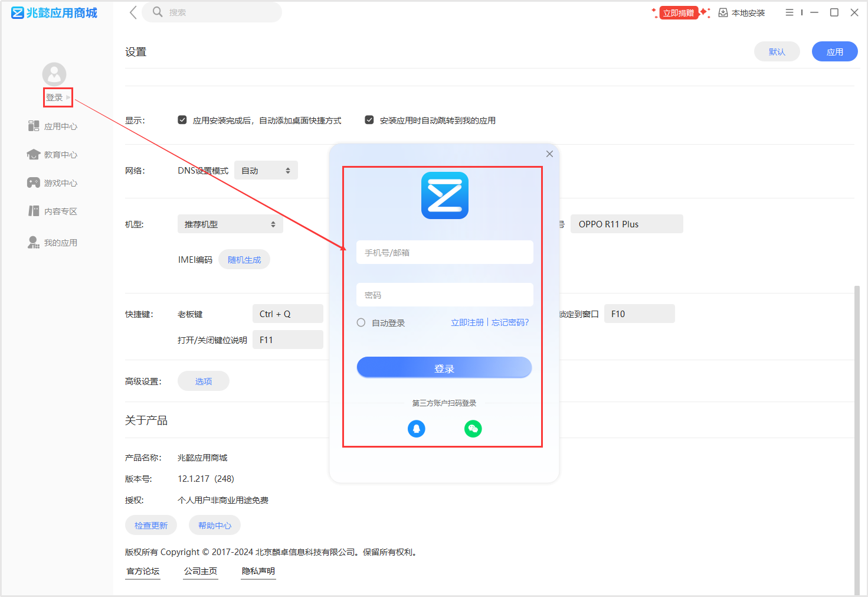Click the user avatar icon in sidebar
The width and height of the screenshot is (868, 597).
point(54,74)
